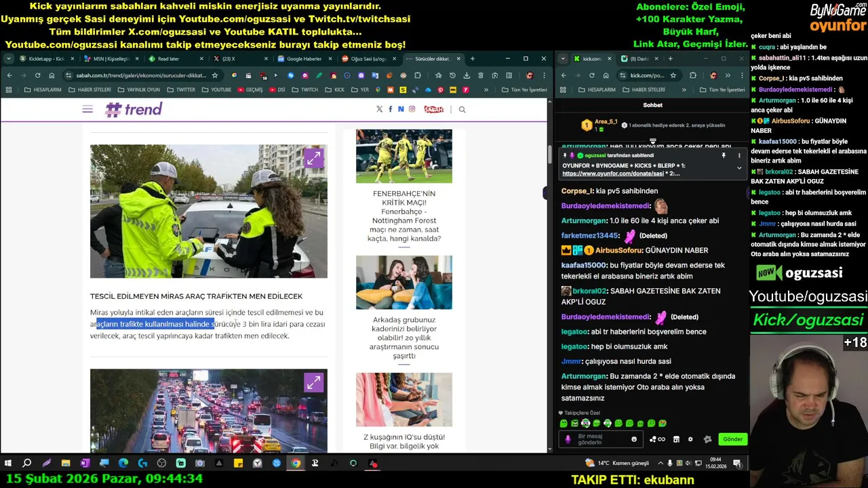Open the kicks gift icon beside Gönder
The height and width of the screenshot is (488, 868).
click(x=707, y=439)
